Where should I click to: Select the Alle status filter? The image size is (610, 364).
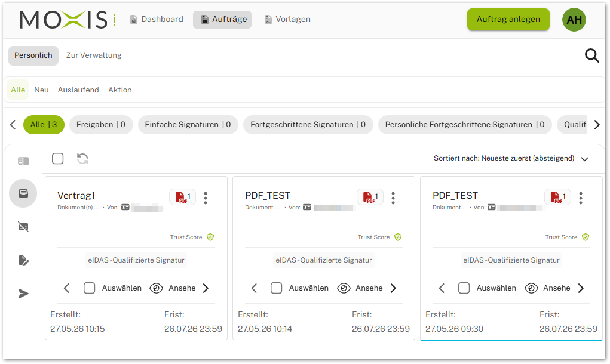(x=18, y=90)
